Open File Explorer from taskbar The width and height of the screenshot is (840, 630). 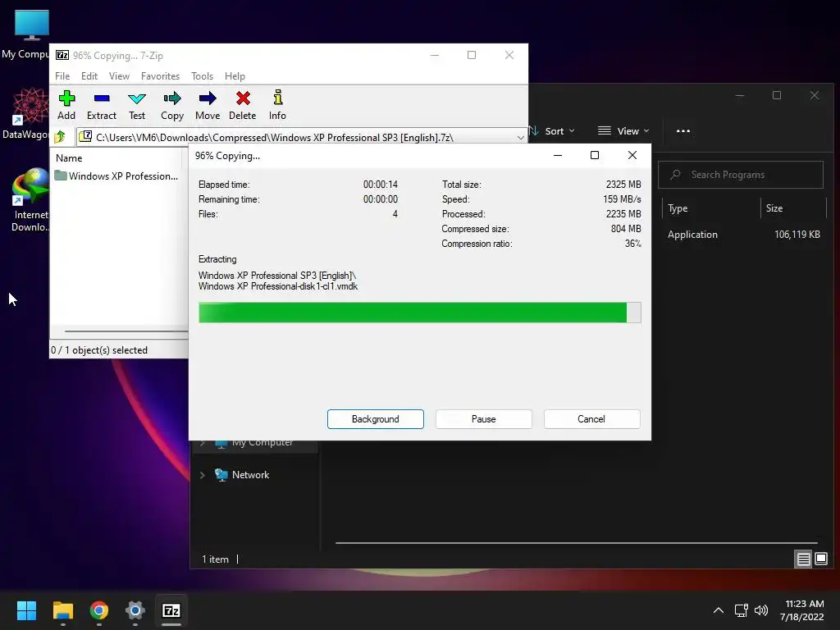click(x=62, y=610)
